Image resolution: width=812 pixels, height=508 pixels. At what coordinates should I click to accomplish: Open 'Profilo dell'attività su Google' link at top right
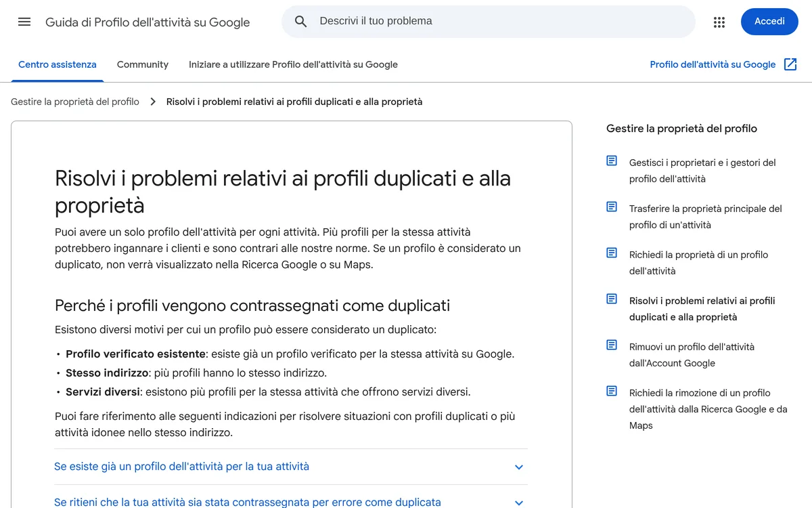pos(713,64)
